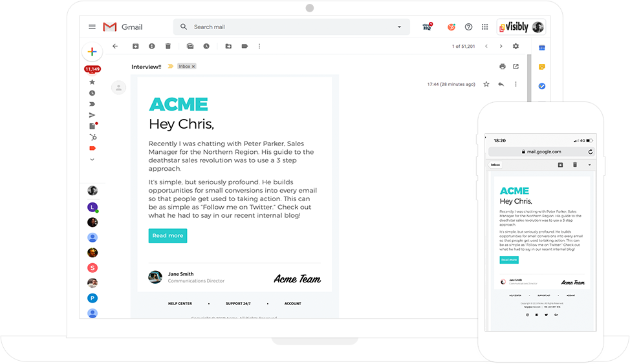
Task: Click the email pane vertical scrollbar
Action: click(529, 78)
